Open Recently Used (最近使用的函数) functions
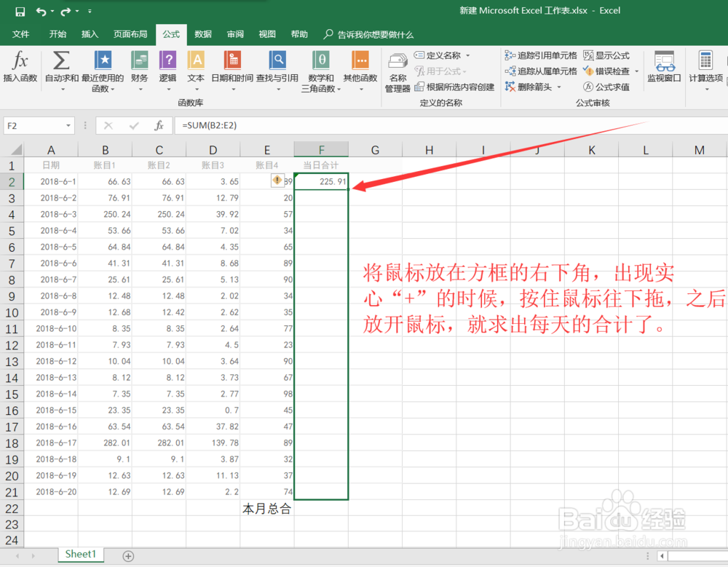 [x=103, y=71]
